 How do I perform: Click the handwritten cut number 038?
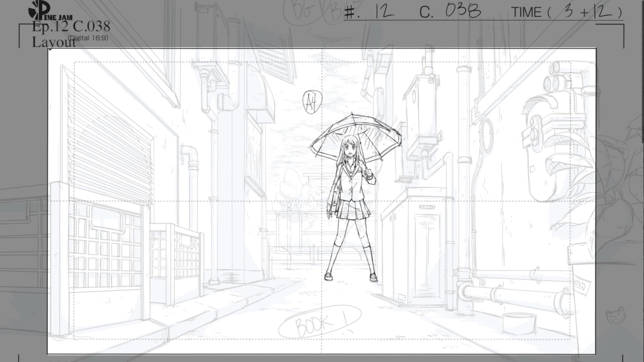(463, 11)
